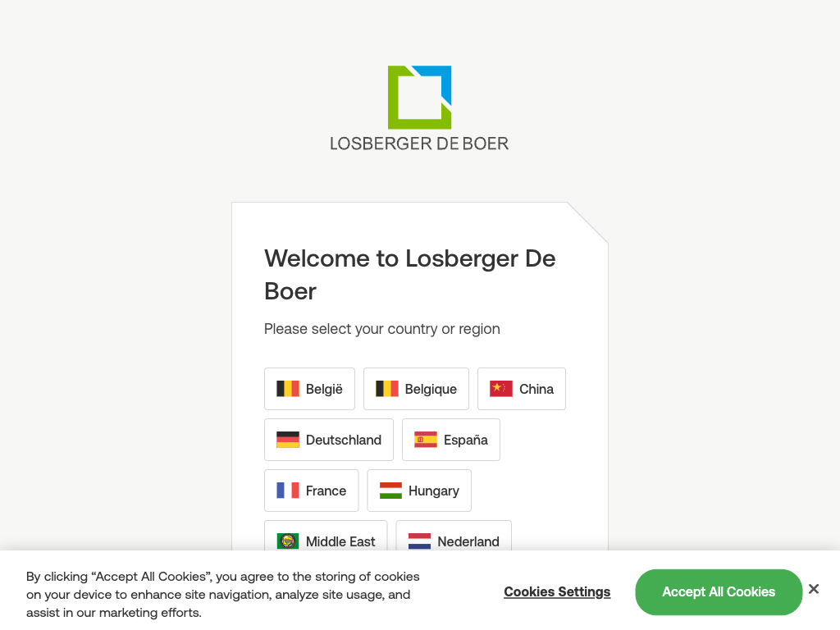The height and width of the screenshot is (630, 840).
Task: Click the Netherlands flag icon
Action: [419, 541]
